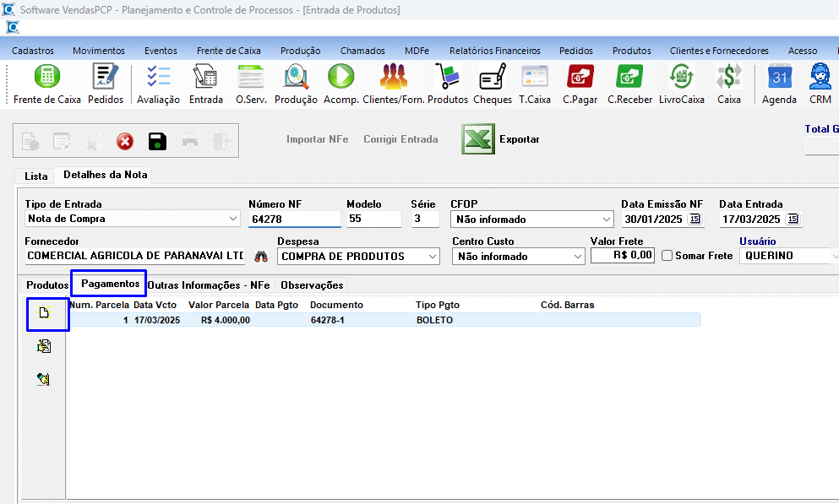Click the red cancel X icon

[125, 141]
